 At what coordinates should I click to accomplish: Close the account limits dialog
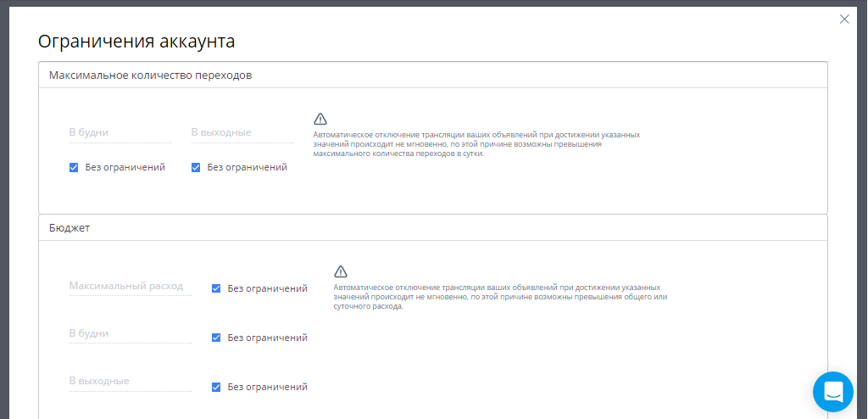(x=844, y=19)
